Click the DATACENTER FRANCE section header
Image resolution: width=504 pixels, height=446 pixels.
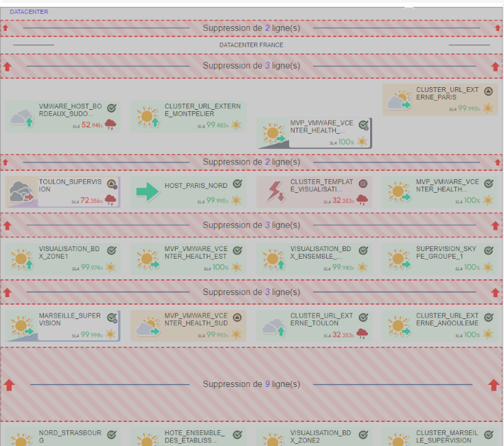click(x=251, y=45)
